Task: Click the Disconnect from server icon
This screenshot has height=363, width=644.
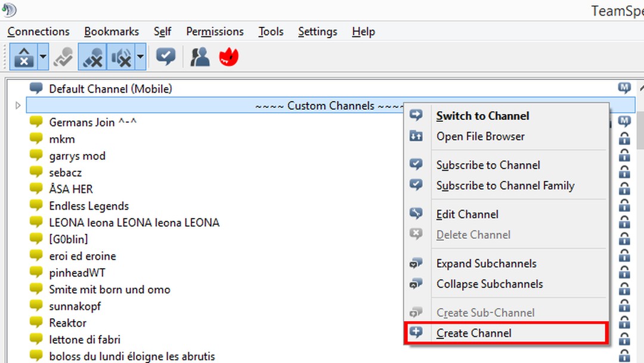Action: pyautogui.click(x=24, y=57)
